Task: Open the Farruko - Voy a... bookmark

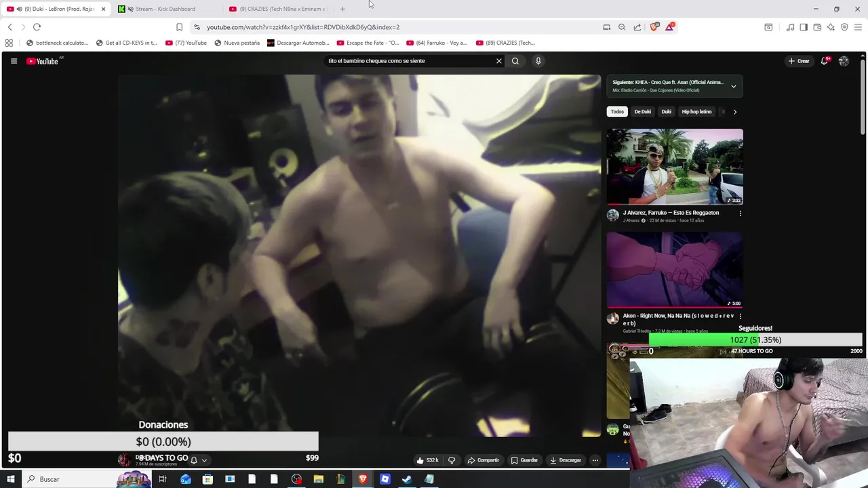Action: pyautogui.click(x=437, y=43)
